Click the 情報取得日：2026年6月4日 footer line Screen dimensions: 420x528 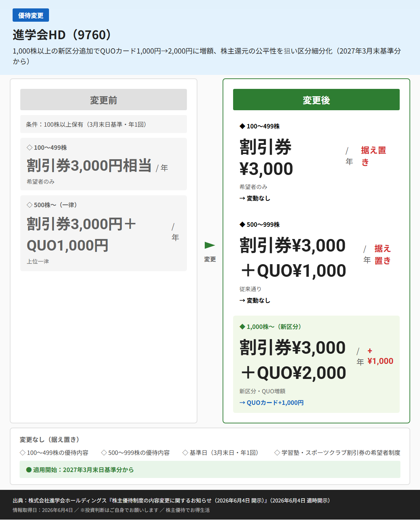(x=111, y=510)
